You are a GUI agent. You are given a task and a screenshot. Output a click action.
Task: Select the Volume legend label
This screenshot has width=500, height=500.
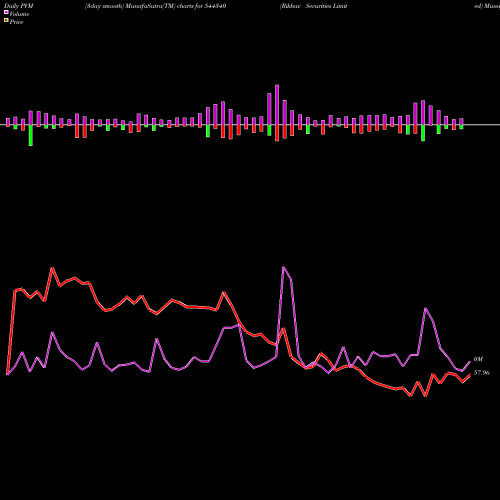click(x=19, y=14)
